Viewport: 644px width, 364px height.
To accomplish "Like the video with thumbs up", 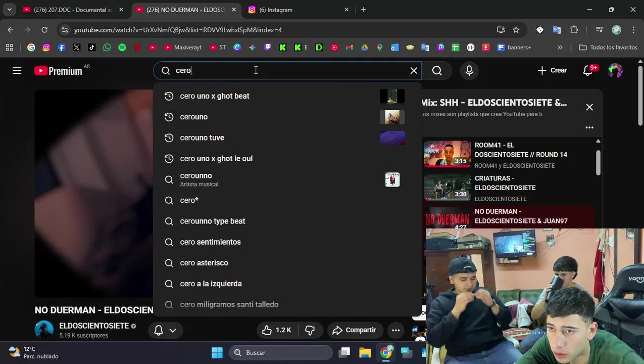I will [x=276, y=330].
